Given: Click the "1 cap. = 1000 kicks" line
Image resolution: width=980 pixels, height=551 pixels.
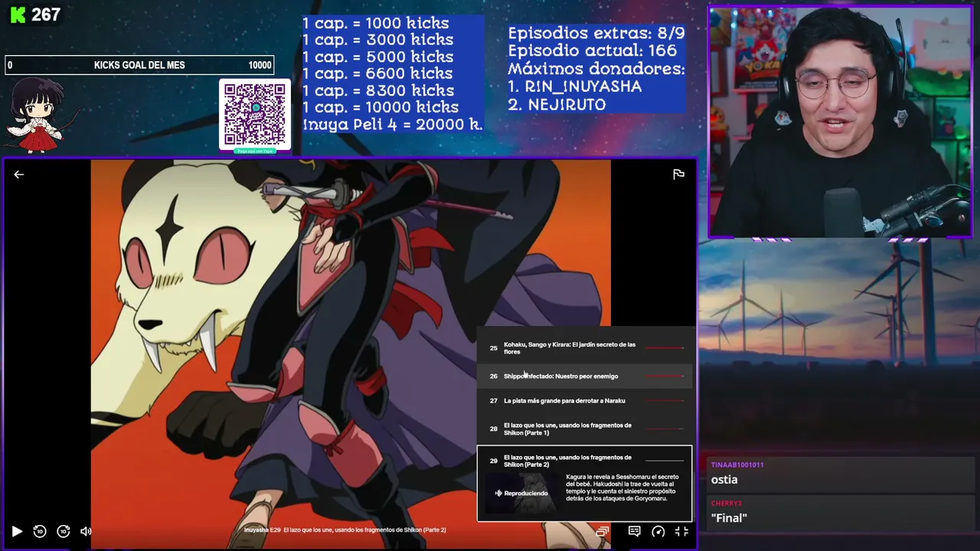Looking at the screenshot, I should [376, 23].
